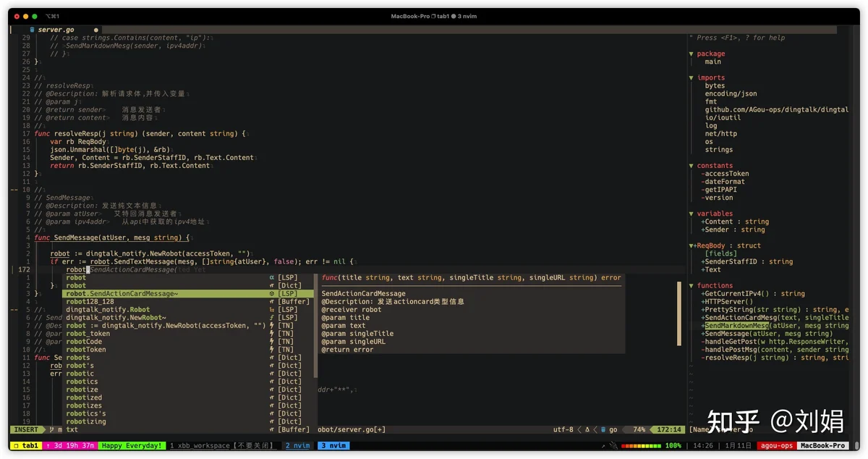Click @return error in the documentation popup
868x459 pixels.
click(x=348, y=349)
